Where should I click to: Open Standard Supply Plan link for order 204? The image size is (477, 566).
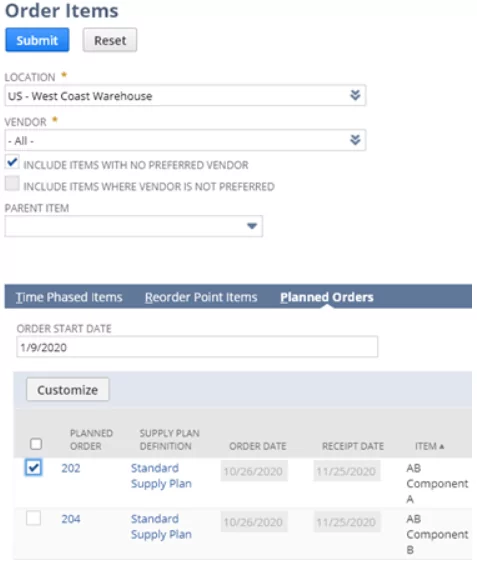pos(161,527)
